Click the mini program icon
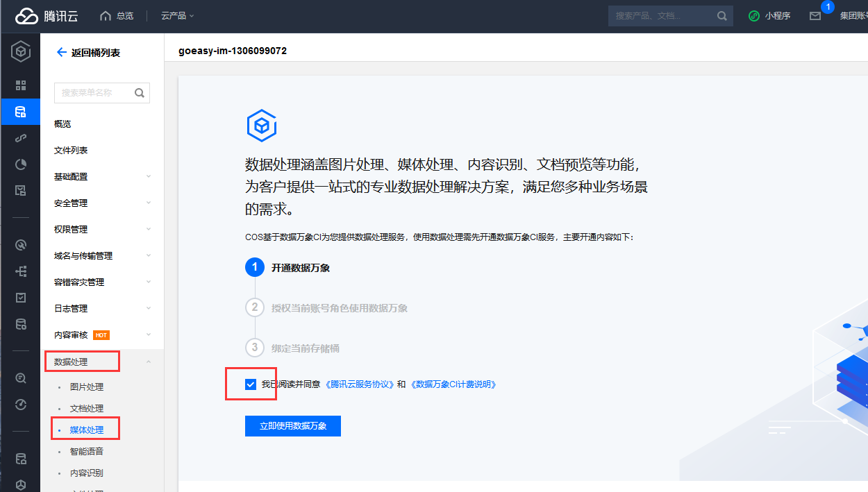 coord(754,16)
